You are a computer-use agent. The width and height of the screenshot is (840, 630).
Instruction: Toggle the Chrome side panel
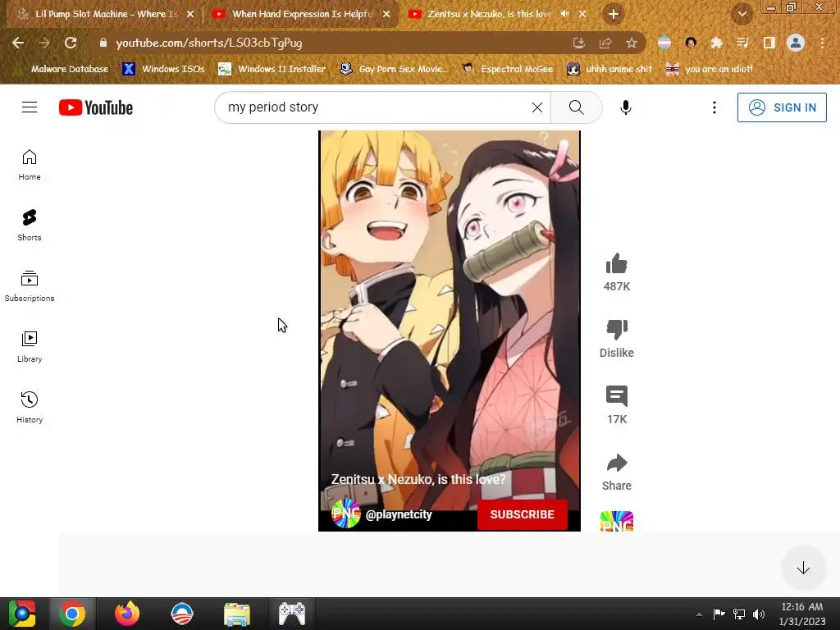[x=769, y=43]
